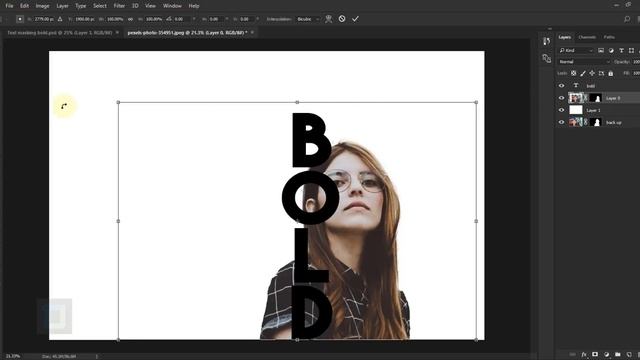Screen dimensions: 640x360
Task: Click the T type icon of bold layer
Action: click(x=576, y=86)
